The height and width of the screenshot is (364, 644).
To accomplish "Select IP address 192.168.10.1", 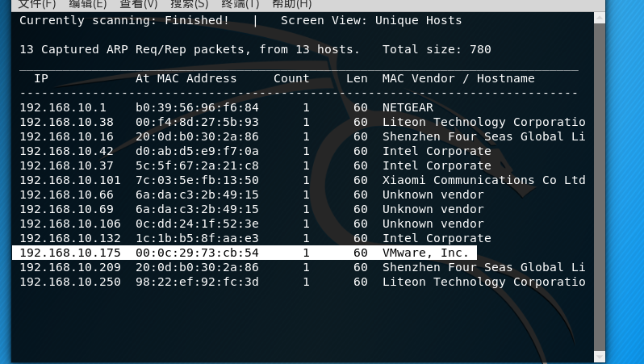I will tap(63, 107).
